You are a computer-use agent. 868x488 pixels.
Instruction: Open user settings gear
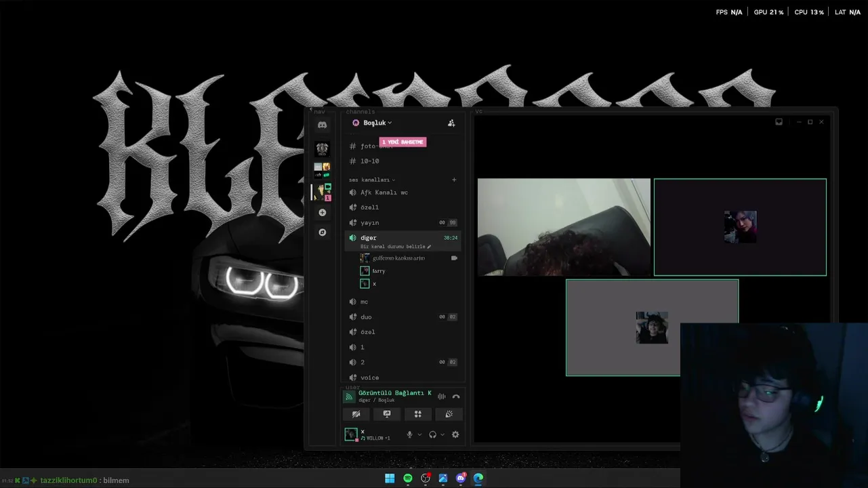tap(455, 434)
